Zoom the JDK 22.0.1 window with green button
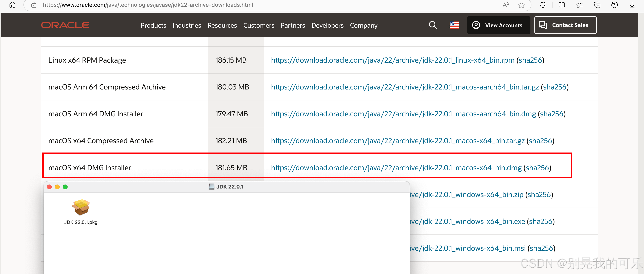 [x=65, y=187]
